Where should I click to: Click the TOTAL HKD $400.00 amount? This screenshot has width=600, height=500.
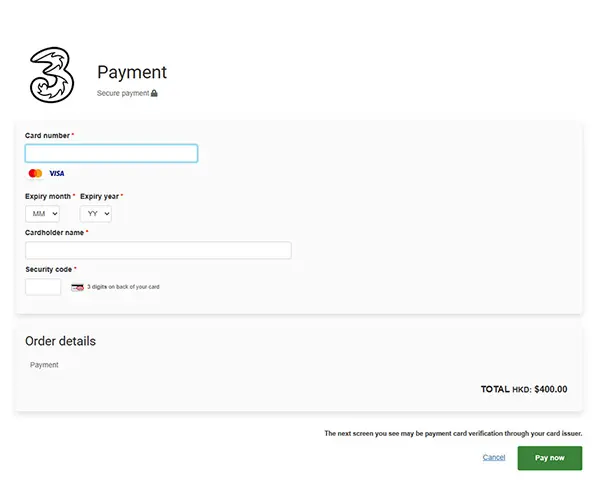click(x=524, y=389)
